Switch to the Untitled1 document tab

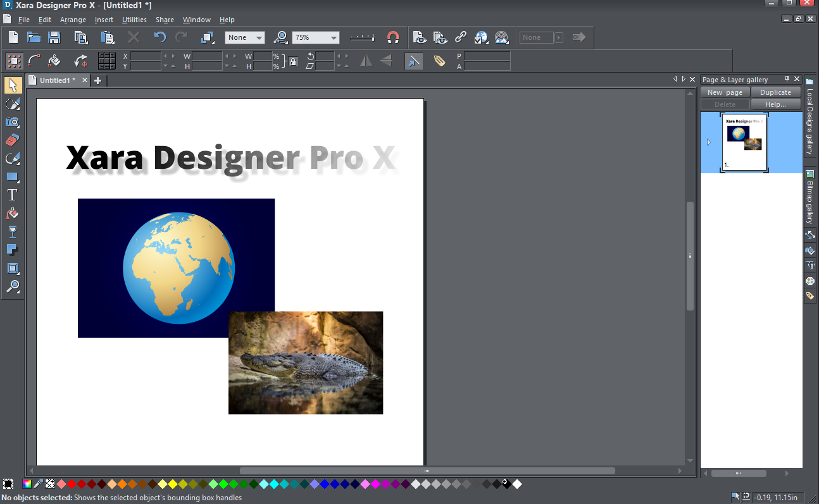click(x=57, y=80)
